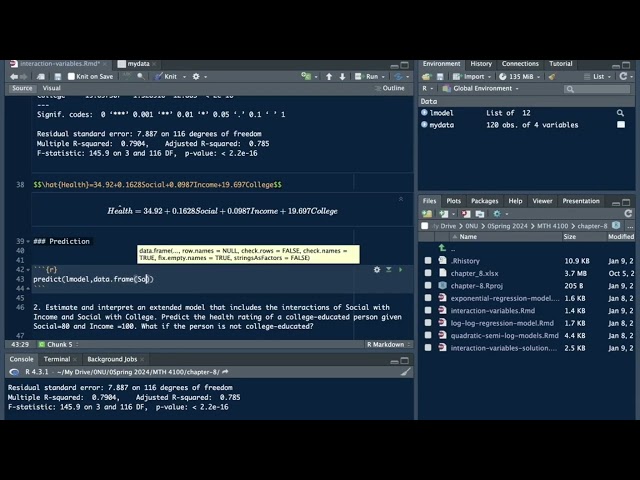Refresh the Files pane listing
The height and width of the screenshot is (480, 640).
click(628, 213)
